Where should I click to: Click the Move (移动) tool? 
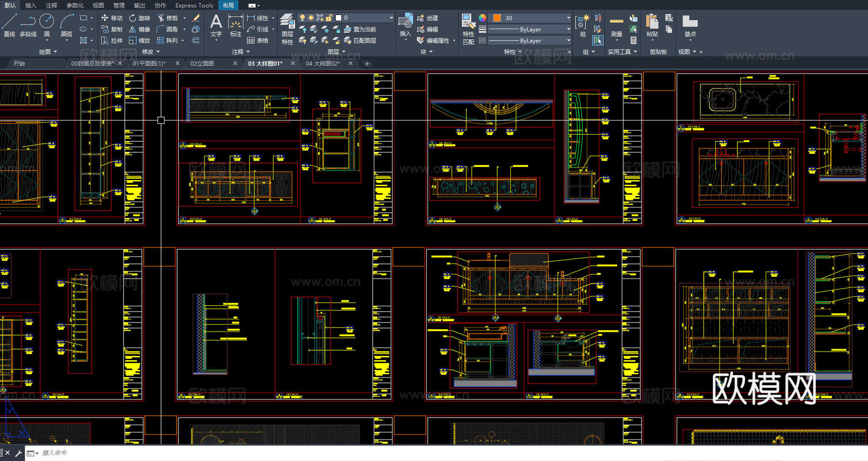coord(112,18)
